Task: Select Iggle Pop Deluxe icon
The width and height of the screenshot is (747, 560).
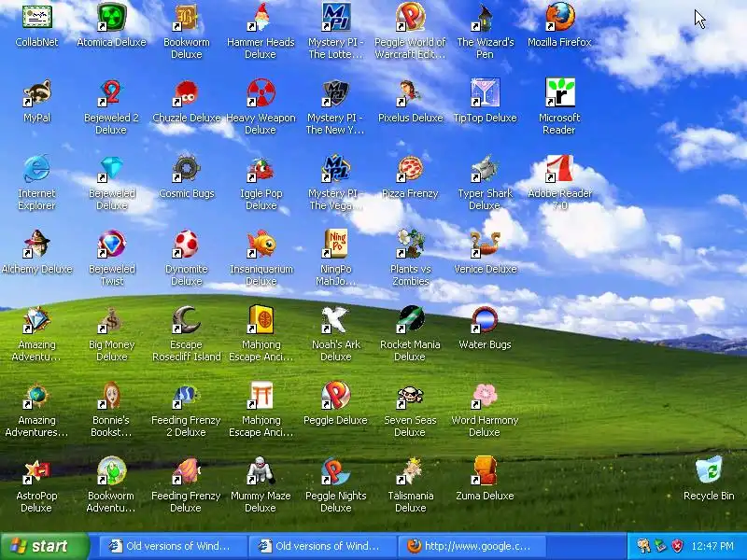Action: pos(261,169)
